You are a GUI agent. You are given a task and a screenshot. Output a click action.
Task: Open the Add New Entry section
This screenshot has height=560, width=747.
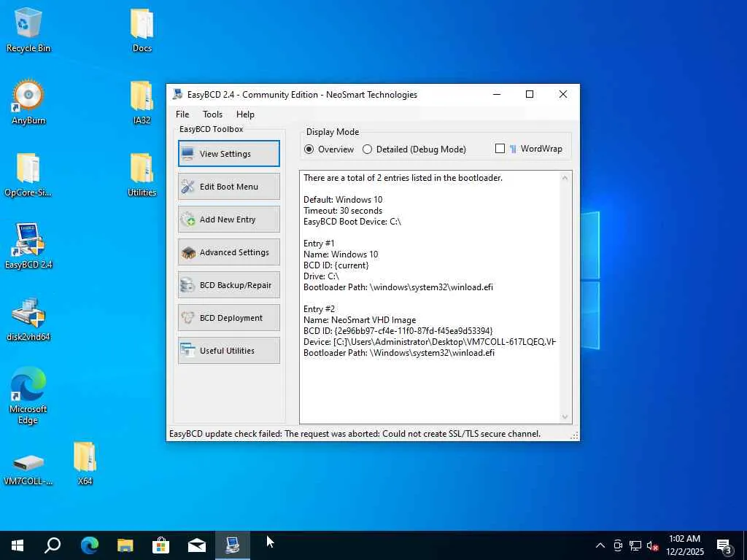coord(228,219)
